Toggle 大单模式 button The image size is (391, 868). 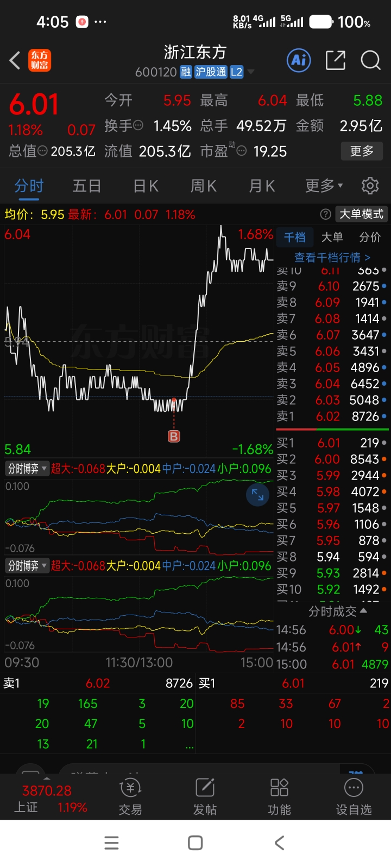(x=361, y=214)
